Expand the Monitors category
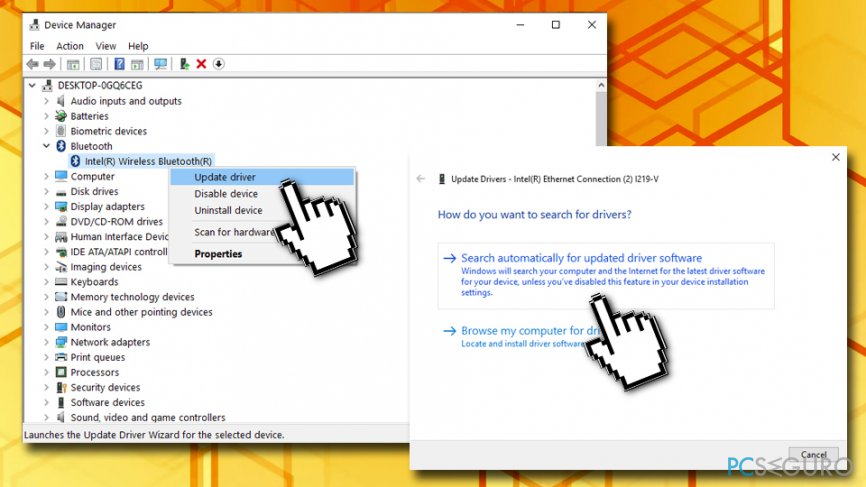 tap(46, 327)
